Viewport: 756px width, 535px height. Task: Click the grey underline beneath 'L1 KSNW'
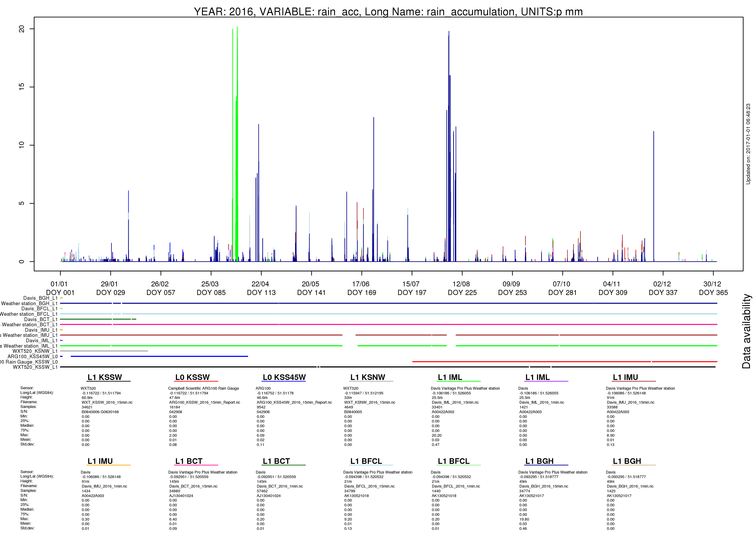371,381
